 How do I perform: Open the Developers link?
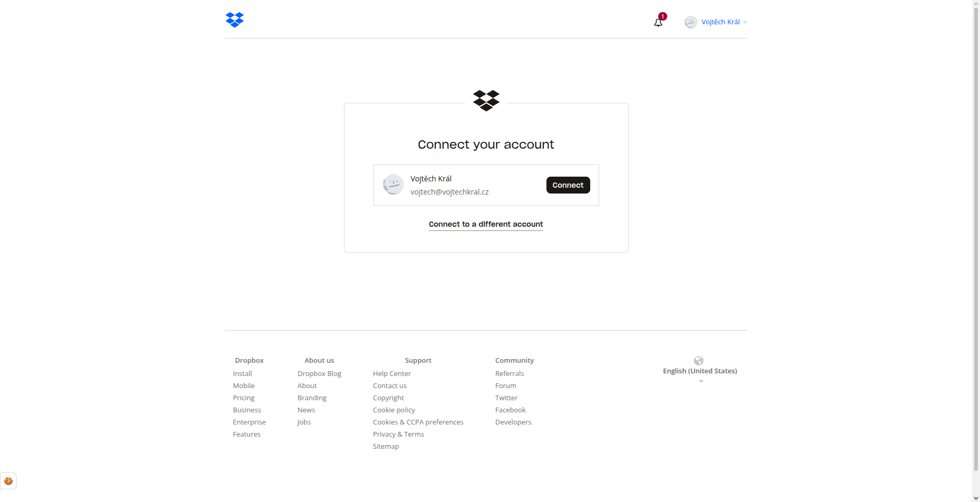coord(513,422)
